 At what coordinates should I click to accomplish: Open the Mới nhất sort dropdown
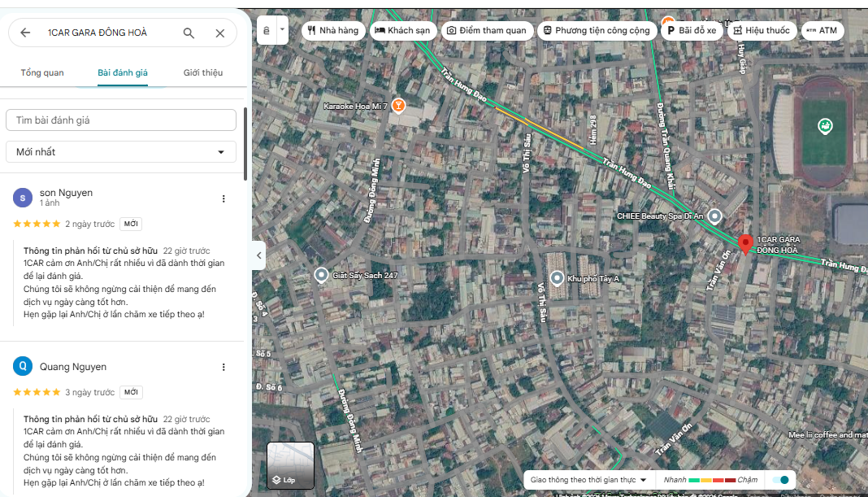click(120, 152)
